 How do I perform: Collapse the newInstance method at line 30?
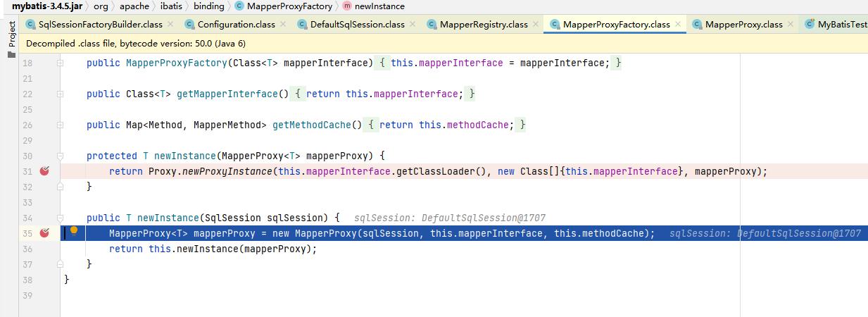(x=61, y=156)
